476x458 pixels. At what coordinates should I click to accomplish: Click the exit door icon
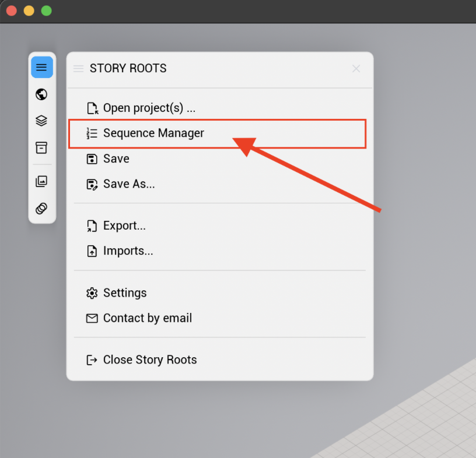point(92,360)
